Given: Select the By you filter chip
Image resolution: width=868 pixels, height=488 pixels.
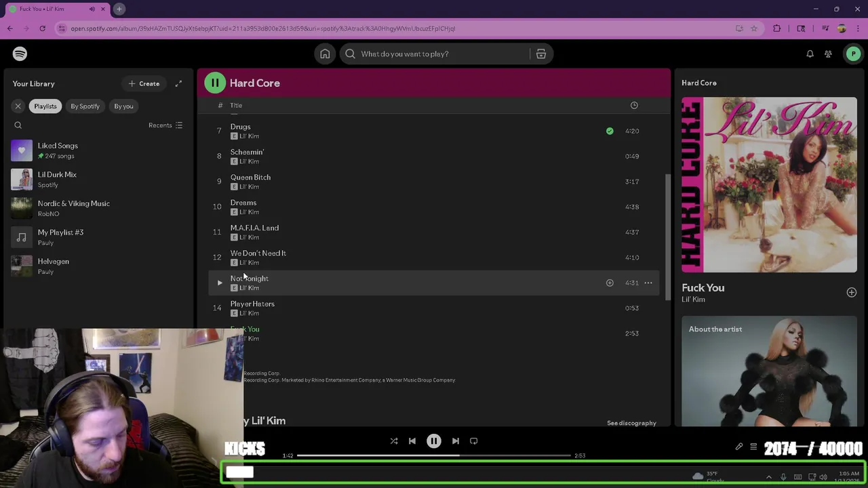Looking at the screenshot, I should [123, 106].
